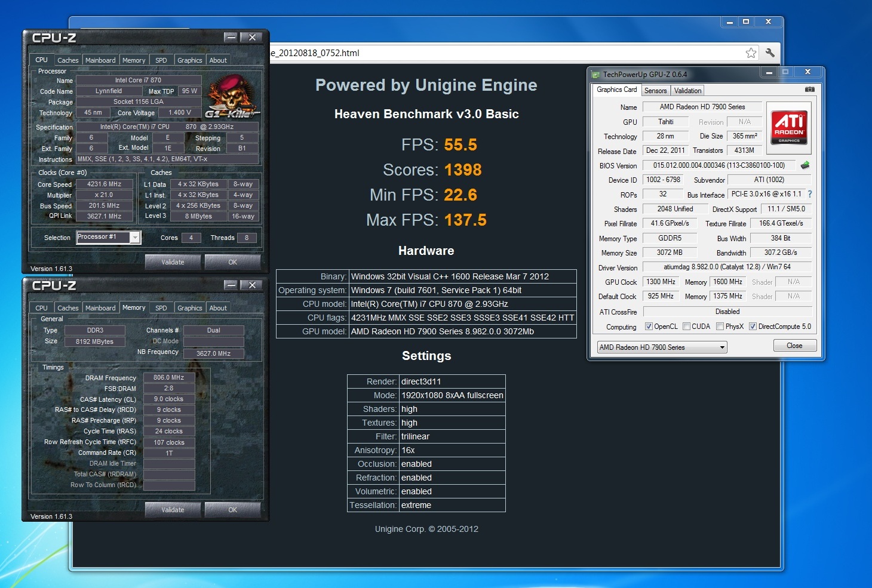Click the GPU-Z title bar app icon
This screenshot has height=588, width=872.
point(595,75)
